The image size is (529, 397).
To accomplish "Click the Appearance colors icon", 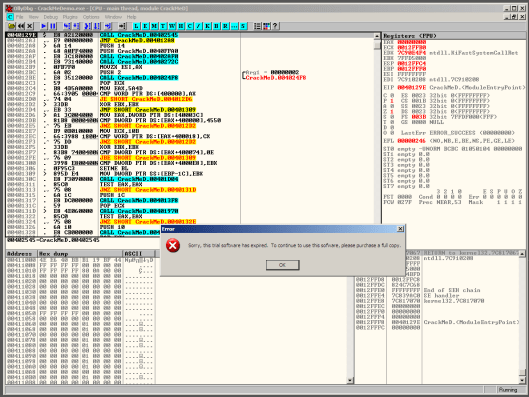I will coord(266,26).
